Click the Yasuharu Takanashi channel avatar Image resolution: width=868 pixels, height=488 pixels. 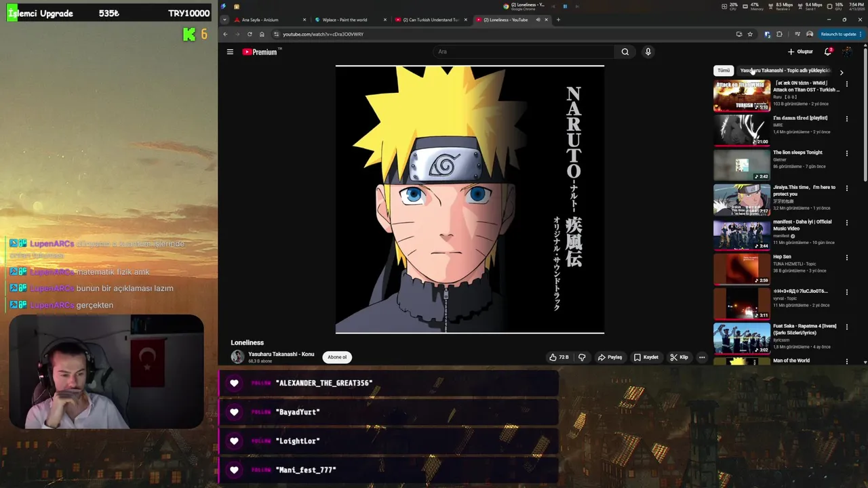[x=237, y=357]
